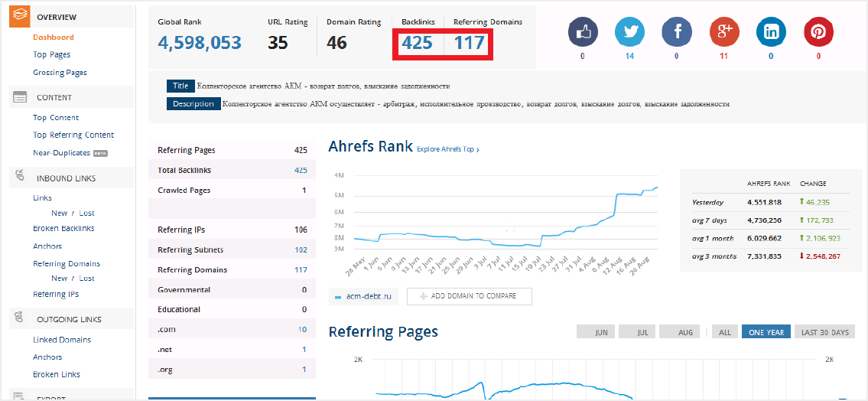Open Top Pages in sidebar

(51, 55)
